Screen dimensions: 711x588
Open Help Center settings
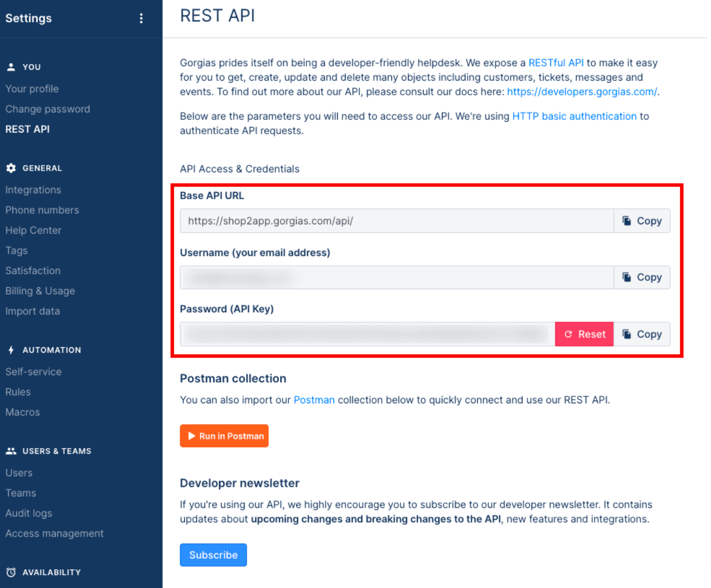pos(33,230)
